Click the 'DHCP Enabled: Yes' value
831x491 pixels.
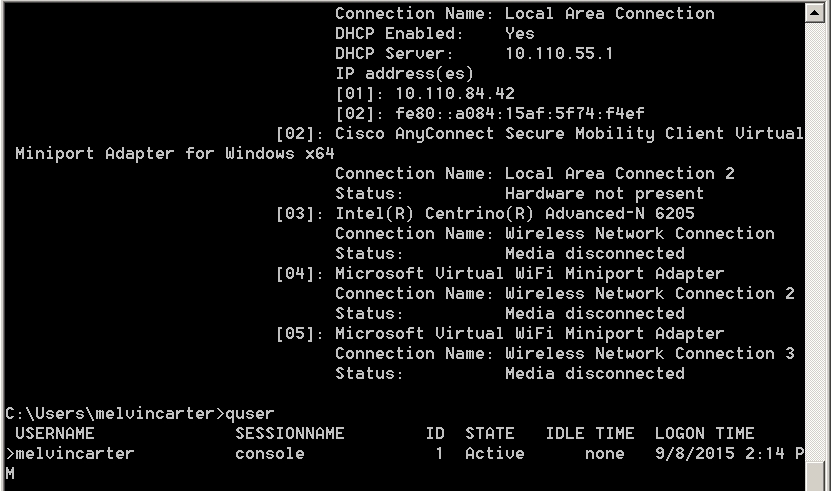[x=519, y=33]
